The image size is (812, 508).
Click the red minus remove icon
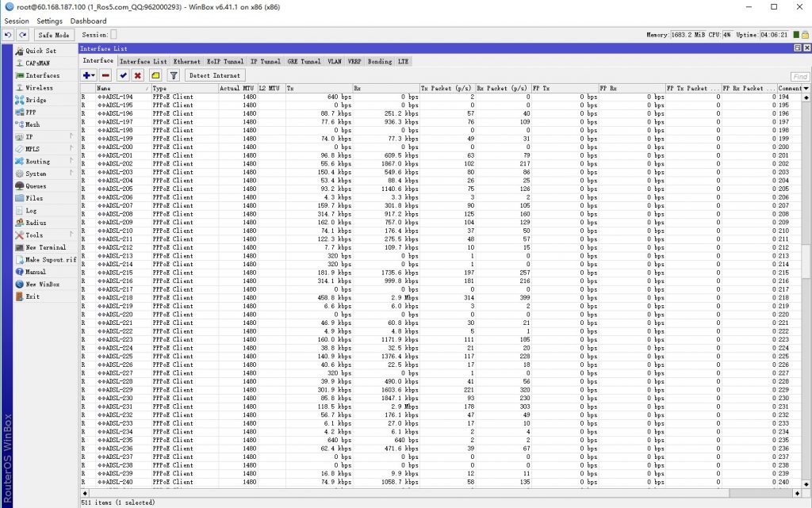pos(105,75)
